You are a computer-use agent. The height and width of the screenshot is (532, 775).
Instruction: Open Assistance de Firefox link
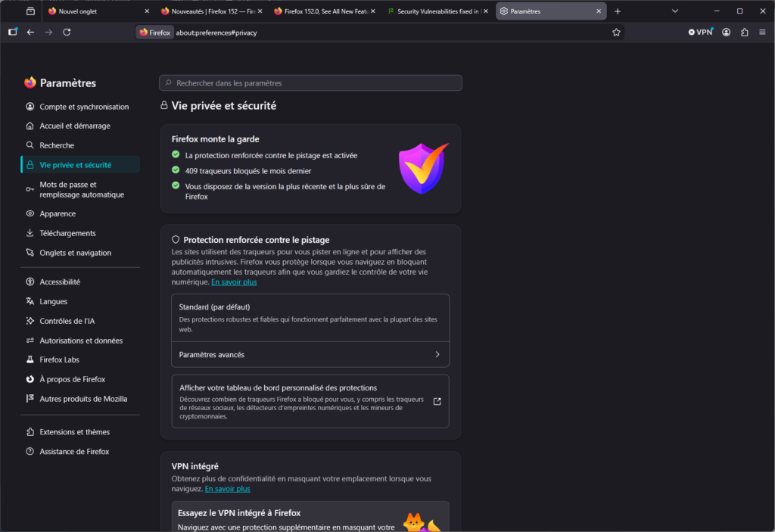coord(80,452)
